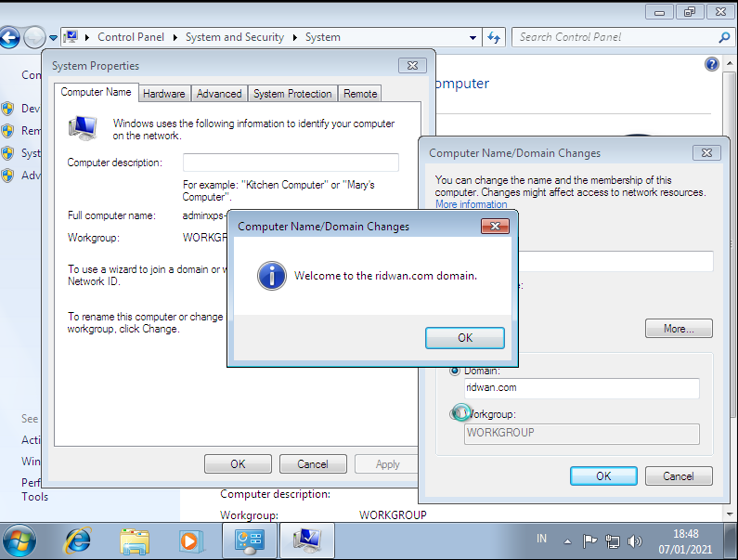Image resolution: width=738 pixels, height=560 pixels.
Task: Click OK in System Properties dialog
Action: (x=238, y=464)
